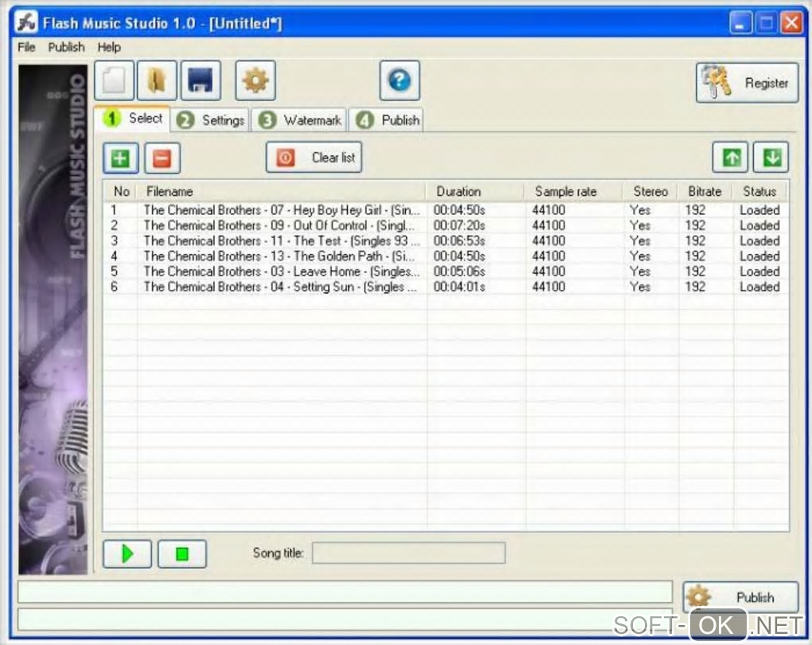The image size is (812, 645).
Task: Open options via the gear toolbar icon
Action: (x=256, y=80)
